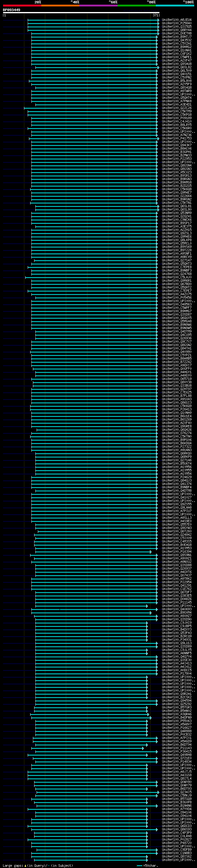
Task: Select the UniRef100_C5KTM9 label
Action: tap(177, 111)
